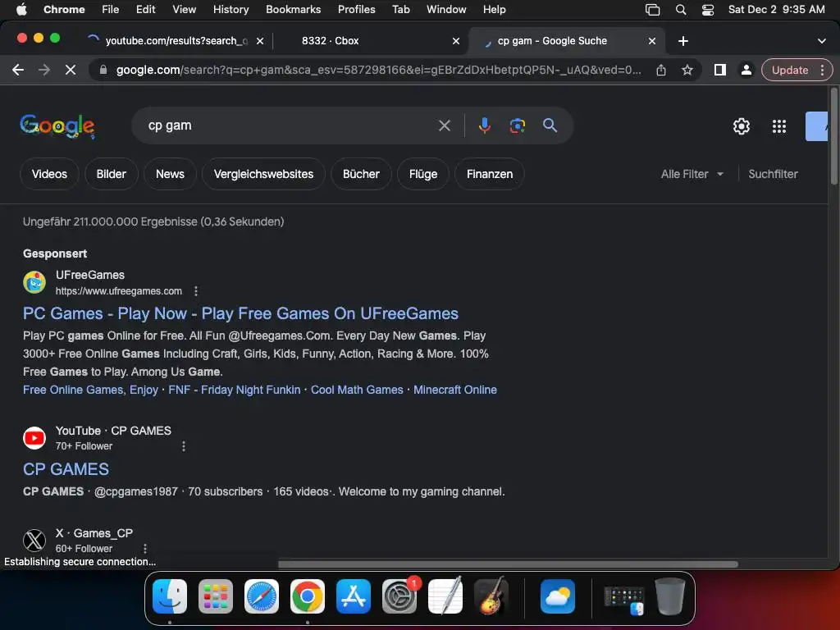Open UFreeGames ad options menu
Viewport: 840px width, 630px height.
pyautogui.click(x=196, y=291)
